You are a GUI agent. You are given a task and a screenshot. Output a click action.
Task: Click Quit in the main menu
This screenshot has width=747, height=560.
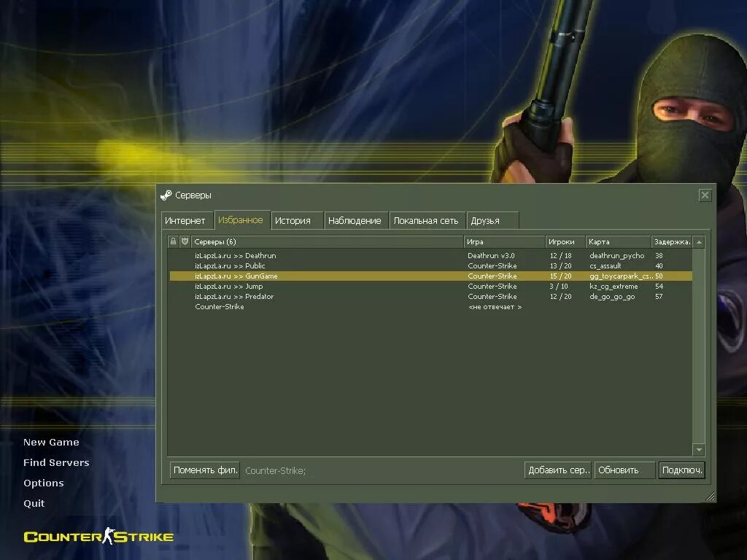(x=34, y=503)
